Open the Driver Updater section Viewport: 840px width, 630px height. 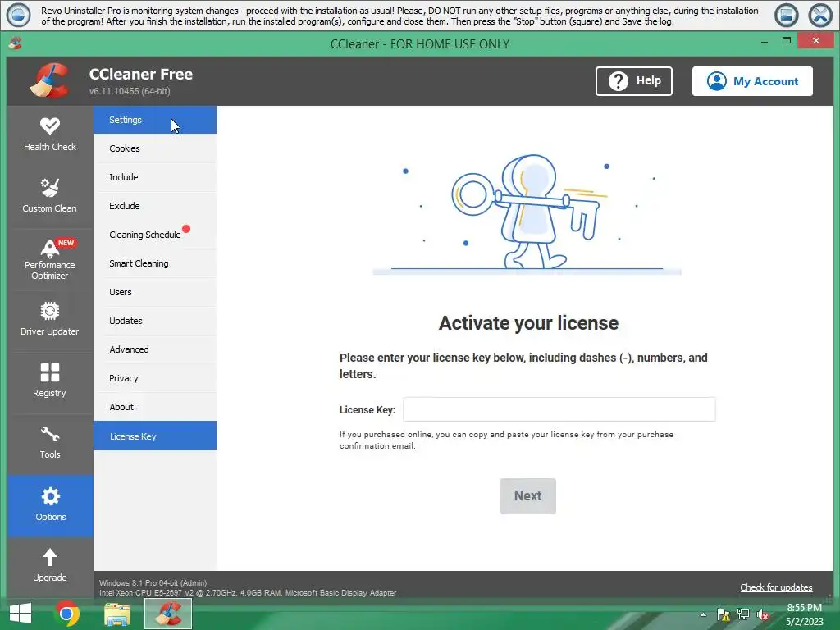click(x=50, y=321)
